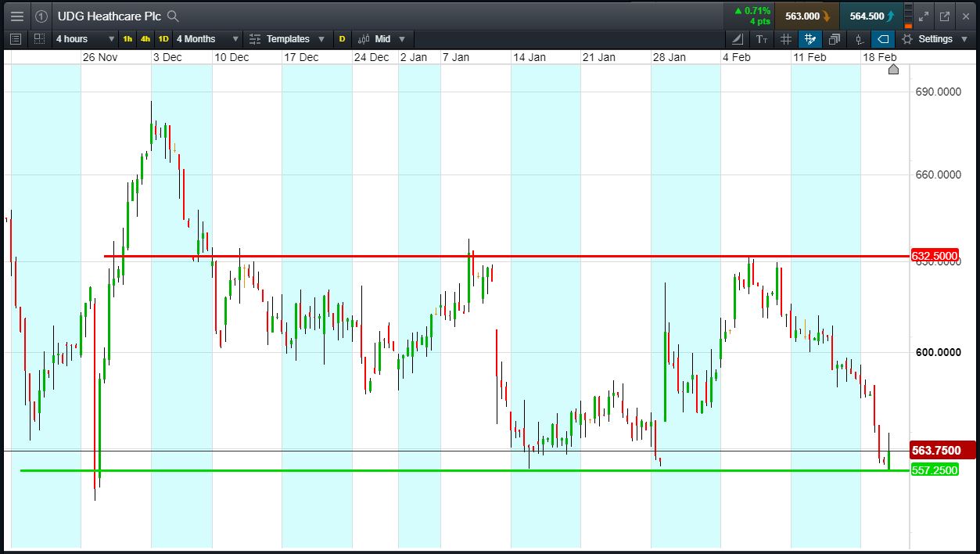Toggle the chart gridlines icon
This screenshot has width=980, height=554.
[x=786, y=38]
